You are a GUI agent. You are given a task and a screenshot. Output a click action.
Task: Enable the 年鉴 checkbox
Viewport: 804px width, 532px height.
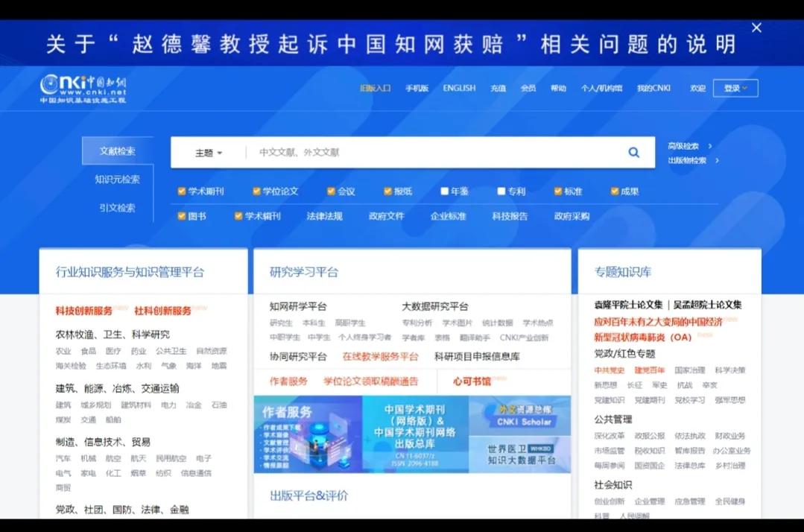445,191
